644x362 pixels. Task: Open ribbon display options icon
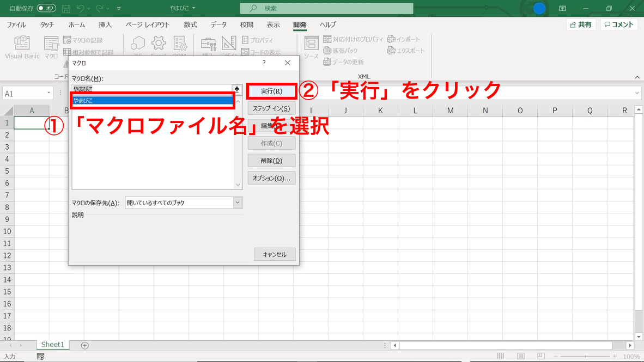click(x=562, y=8)
